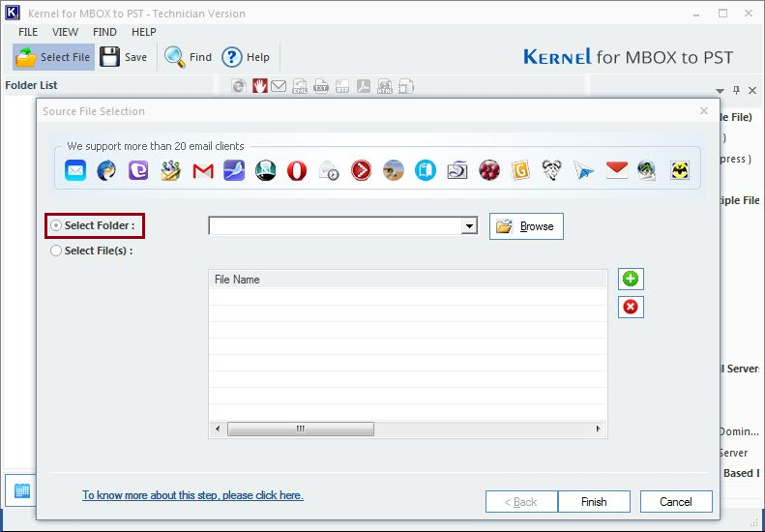Viewport: 765px width, 532px height.
Task: Click the EML export icon
Action: tap(300, 86)
